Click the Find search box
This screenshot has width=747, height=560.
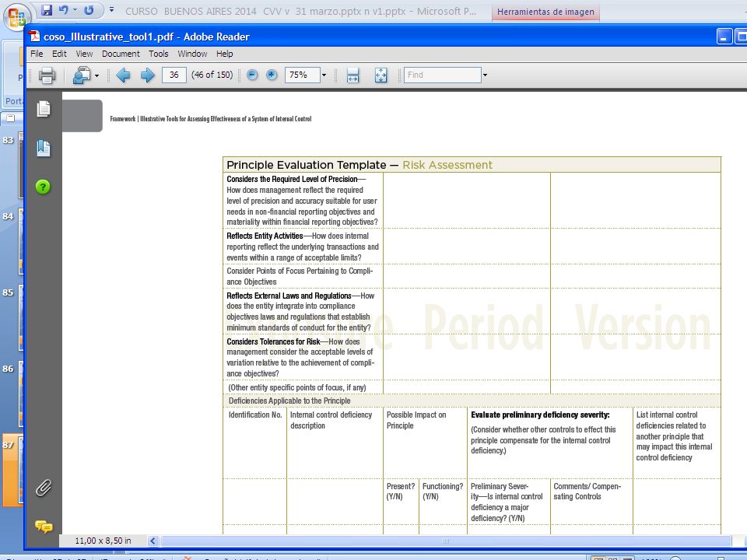[x=443, y=75]
